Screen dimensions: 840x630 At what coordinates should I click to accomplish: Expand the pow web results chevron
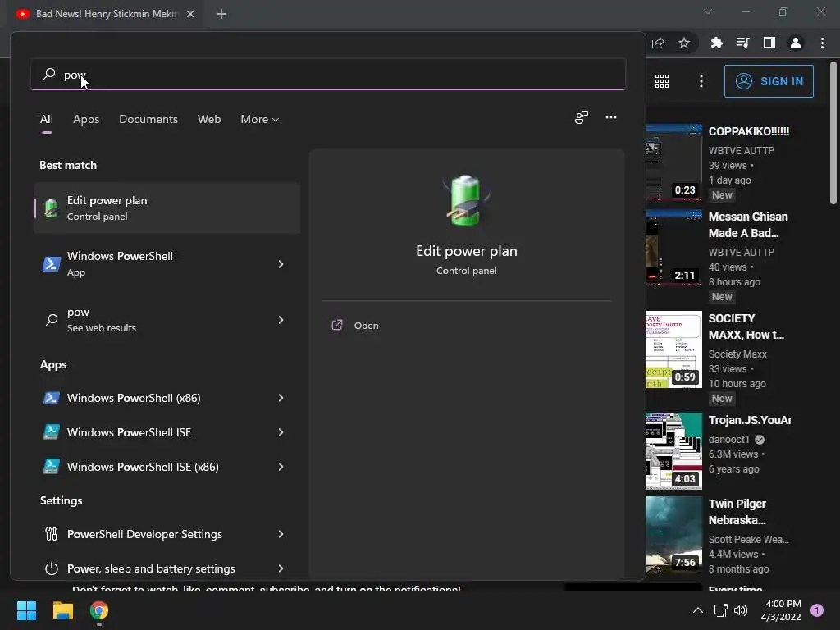pos(281,320)
